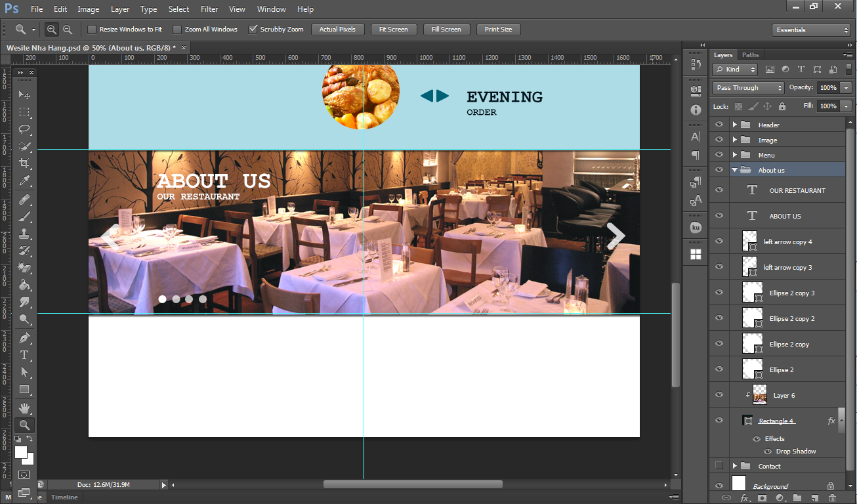Viewport: 857px width, 504px height.
Task: Select the Paint Bucket tool
Action: point(24,285)
